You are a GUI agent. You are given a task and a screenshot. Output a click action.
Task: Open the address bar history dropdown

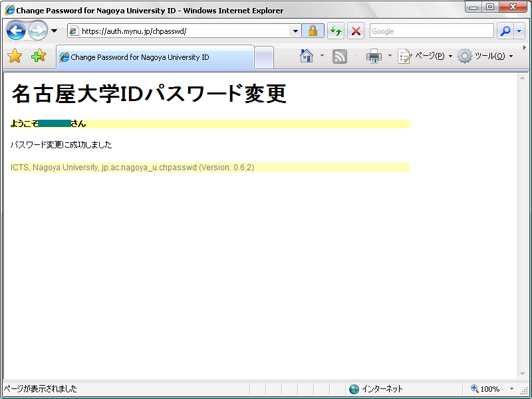pos(295,31)
